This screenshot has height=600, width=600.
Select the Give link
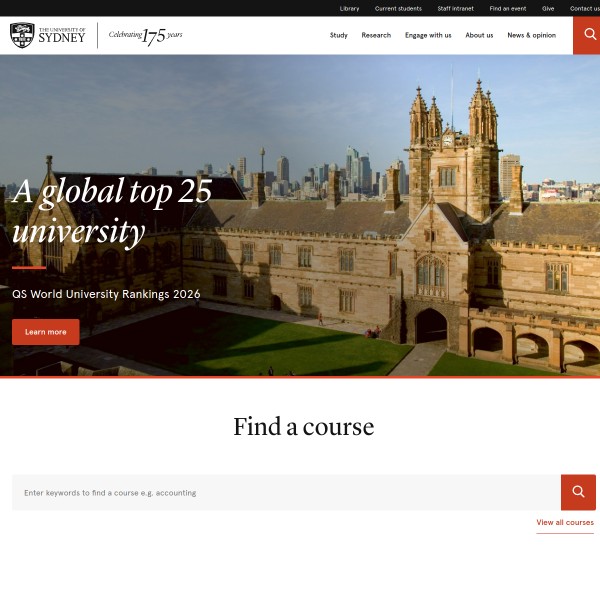pyautogui.click(x=548, y=8)
